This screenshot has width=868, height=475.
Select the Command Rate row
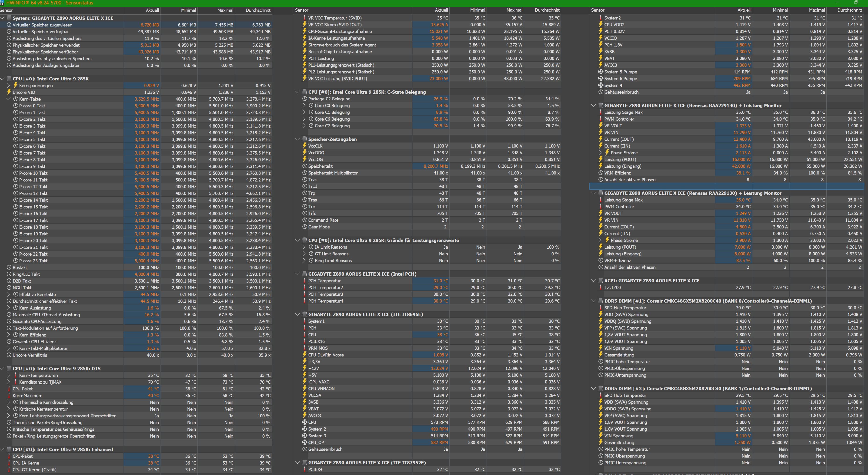[427, 220]
